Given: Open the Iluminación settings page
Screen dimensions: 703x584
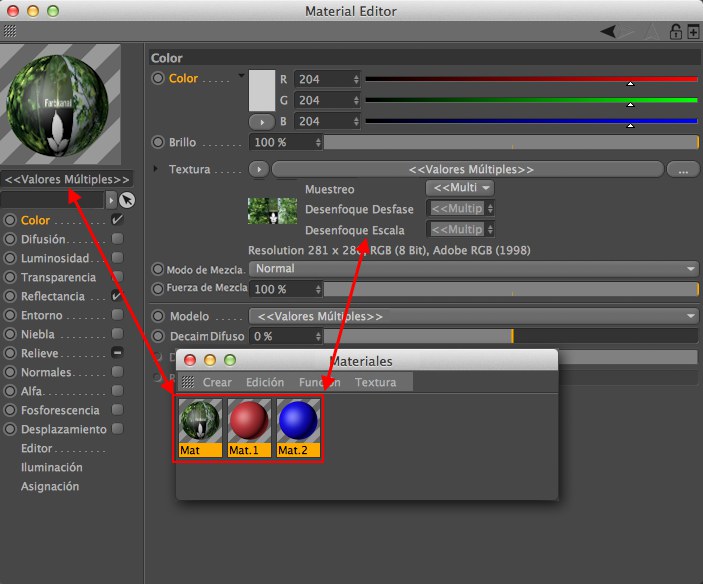Looking at the screenshot, I should click(52, 467).
